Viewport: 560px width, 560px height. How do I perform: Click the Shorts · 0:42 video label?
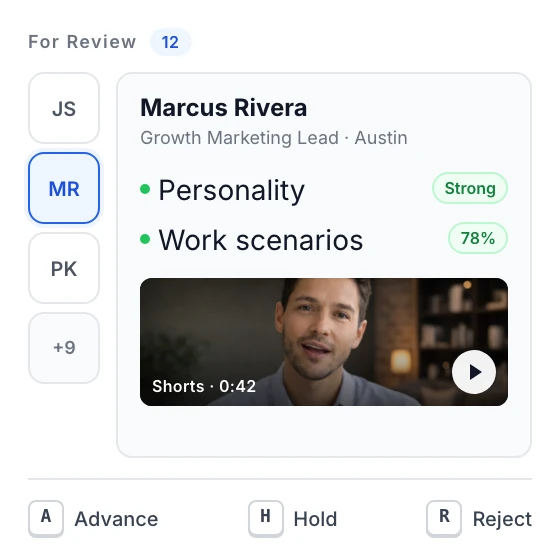click(x=204, y=386)
